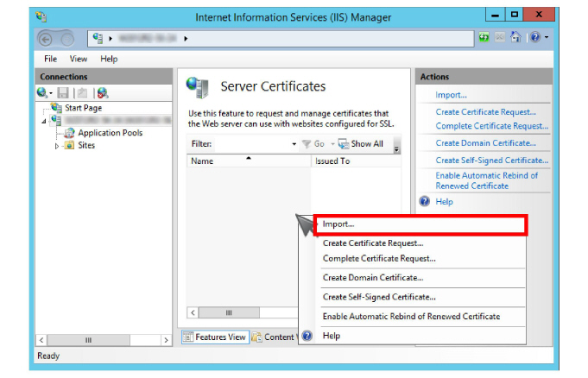Select Create Self-Signed Certificate in context menu

point(378,297)
